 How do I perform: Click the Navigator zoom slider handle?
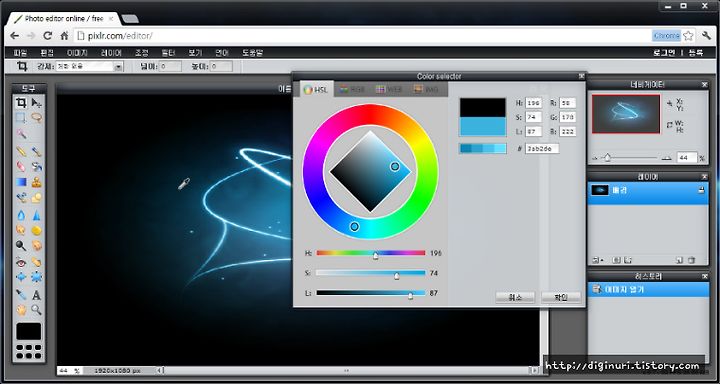tap(608, 158)
